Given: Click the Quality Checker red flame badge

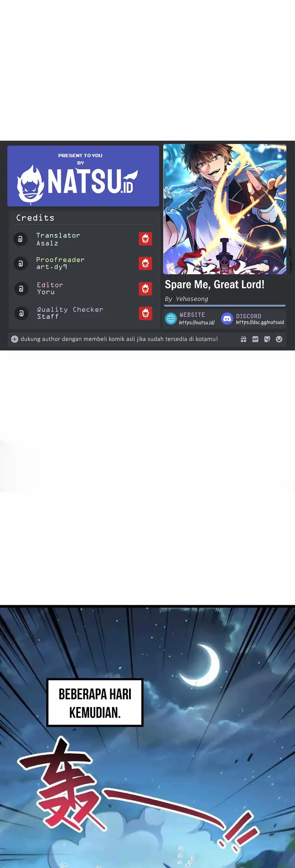Looking at the screenshot, I should click(x=145, y=313).
